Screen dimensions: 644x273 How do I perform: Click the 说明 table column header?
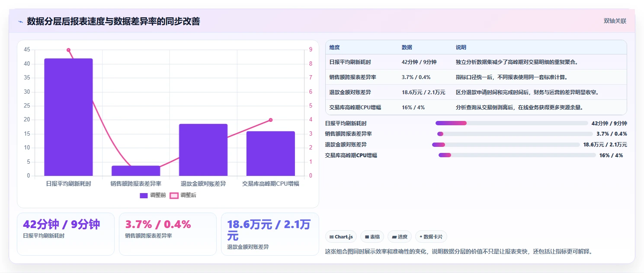coord(461,48)
